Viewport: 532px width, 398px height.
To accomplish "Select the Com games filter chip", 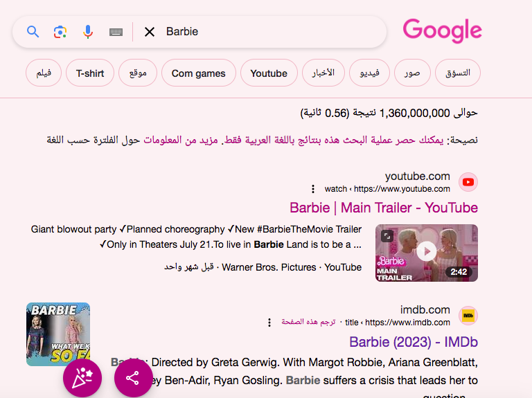I will (x=199, y=73).
